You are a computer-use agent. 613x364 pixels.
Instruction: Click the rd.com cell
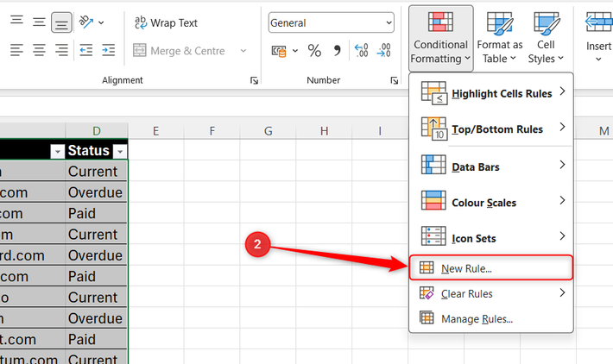tap(32, 255)
